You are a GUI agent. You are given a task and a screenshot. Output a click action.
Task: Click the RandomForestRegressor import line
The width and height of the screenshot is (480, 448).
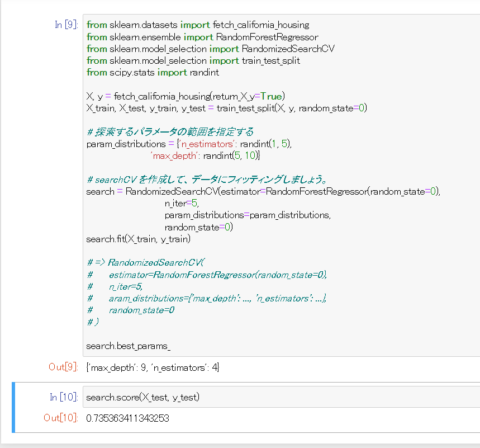coord(203,37)
